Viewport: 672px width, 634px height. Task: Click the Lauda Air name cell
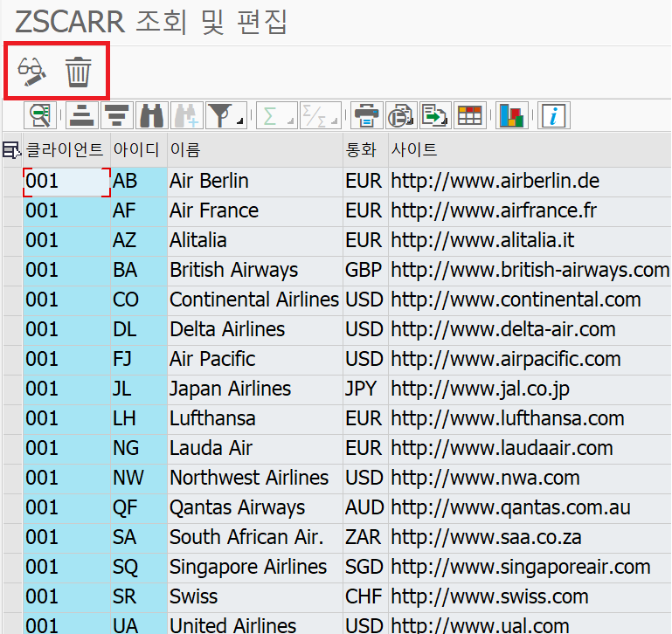(255, 450)
